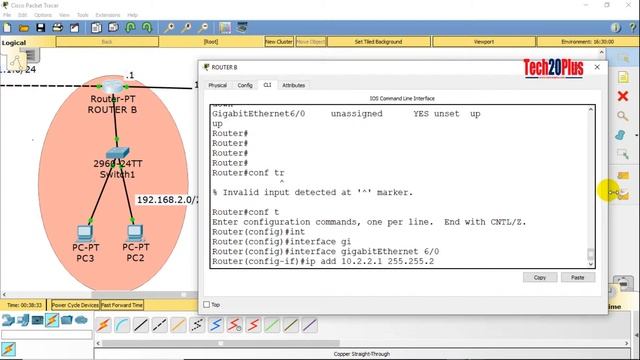The height and width of the screenshot is (360, 640).
Task: Open the Options menu
Action: [43, 15]
